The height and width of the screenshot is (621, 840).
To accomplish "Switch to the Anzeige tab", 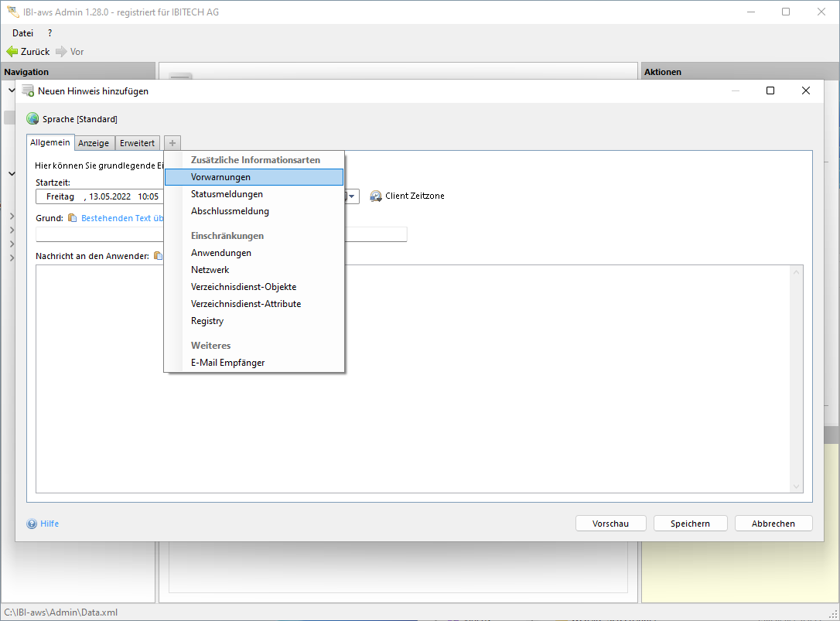I will [94, 143].
